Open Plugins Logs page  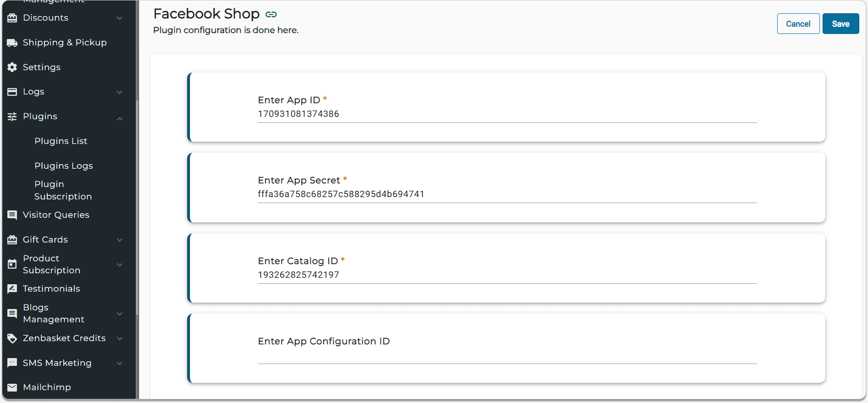[x=63, y=166]
